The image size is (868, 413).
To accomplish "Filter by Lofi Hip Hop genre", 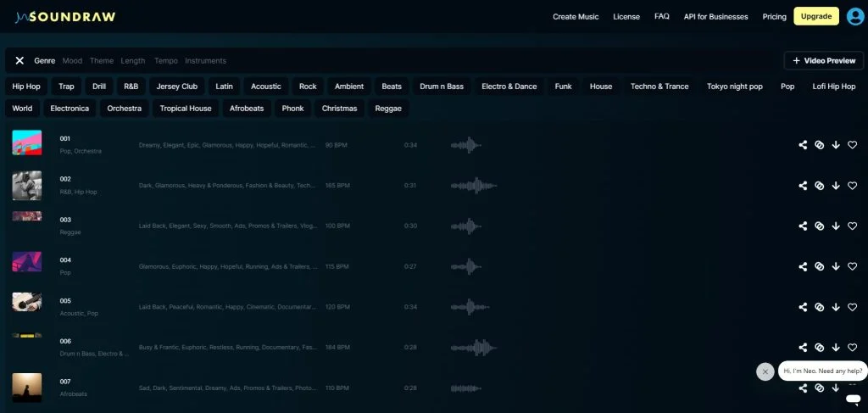I will pos(834,87).
